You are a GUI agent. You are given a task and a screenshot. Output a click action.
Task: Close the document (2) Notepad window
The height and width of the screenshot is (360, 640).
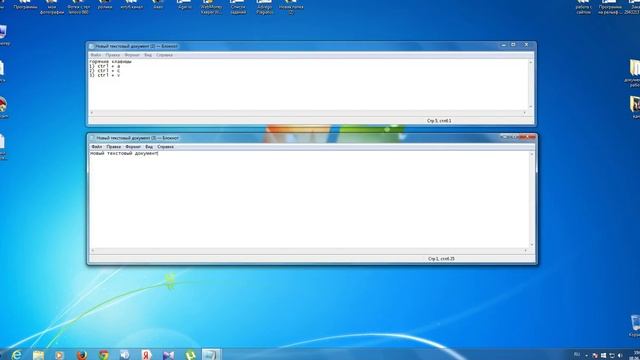[x=527, y=44]
